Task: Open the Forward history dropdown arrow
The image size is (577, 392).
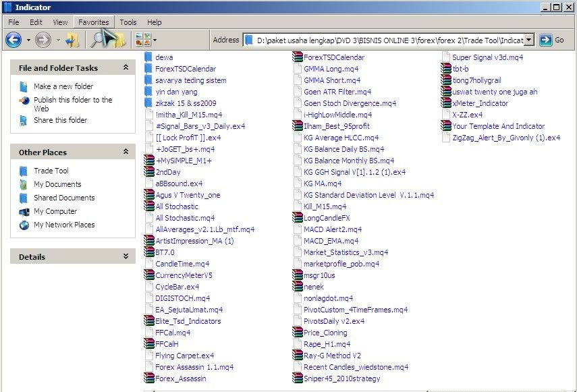Action: pos(58,40)
